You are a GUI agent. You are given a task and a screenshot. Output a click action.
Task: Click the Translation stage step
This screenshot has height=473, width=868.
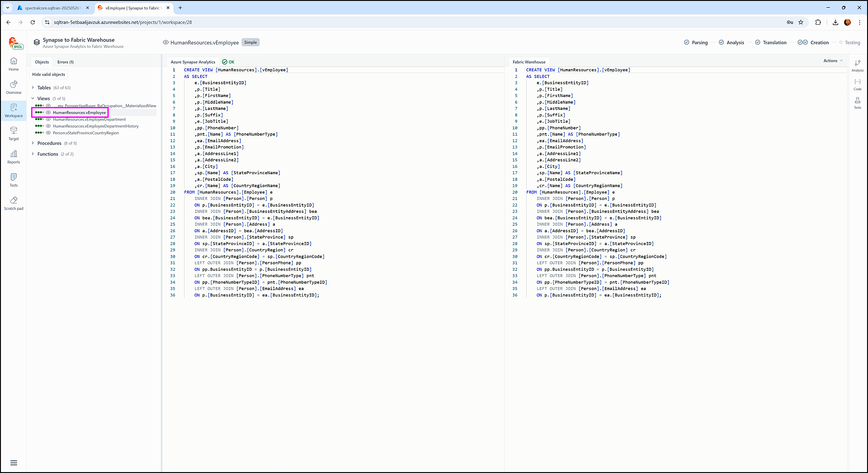coord(771,42)
